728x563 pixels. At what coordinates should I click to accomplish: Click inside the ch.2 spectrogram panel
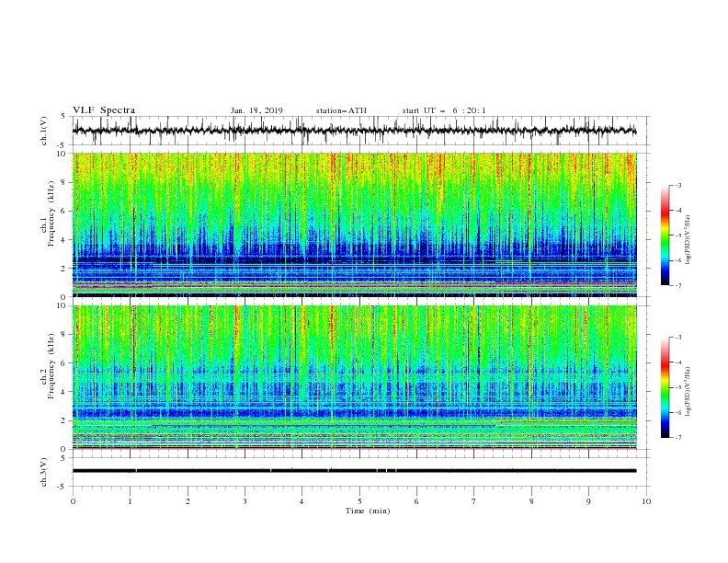(x=354, y=377)
